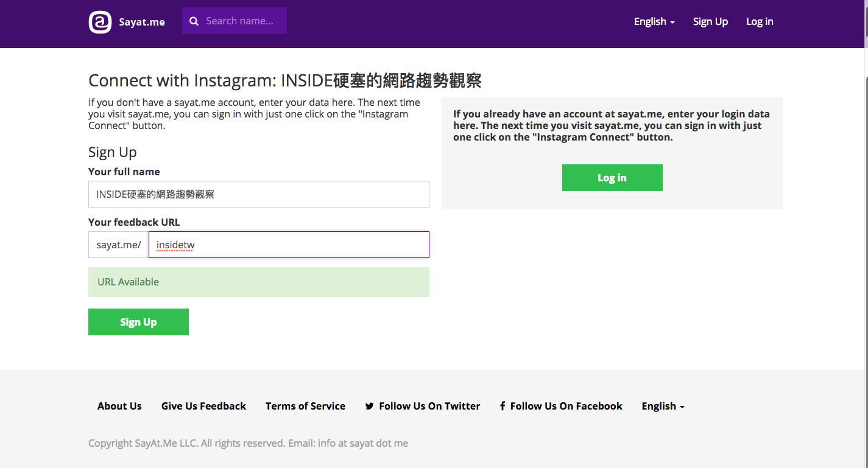The image size is (868, 468).
Task: Click the Sign Up section heading
Action: pyautogui.click(x=113, y=152)
